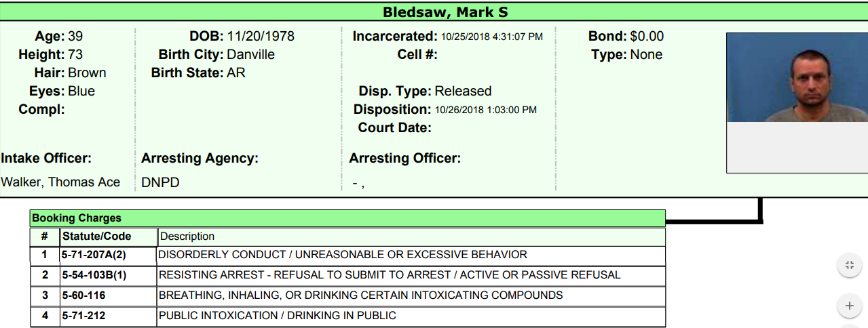Click the DOB value 11/20/1978
The width and height of the screenshot is (868, 328).
coord(261,37)
